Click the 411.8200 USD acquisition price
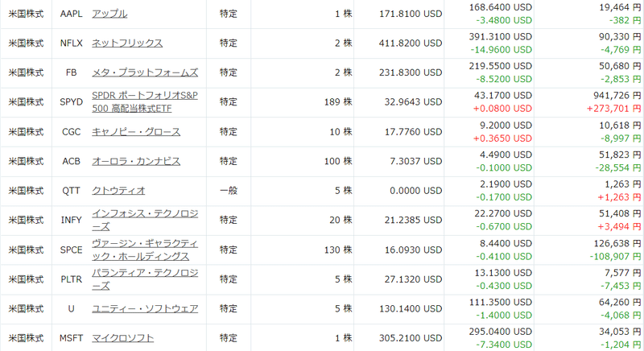 point(411,43)
